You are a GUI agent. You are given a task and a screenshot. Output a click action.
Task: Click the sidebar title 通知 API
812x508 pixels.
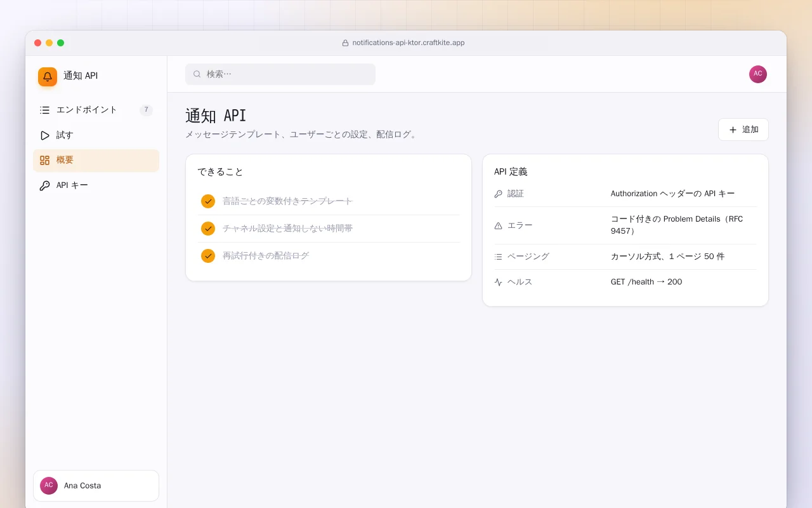pos(81,76)
